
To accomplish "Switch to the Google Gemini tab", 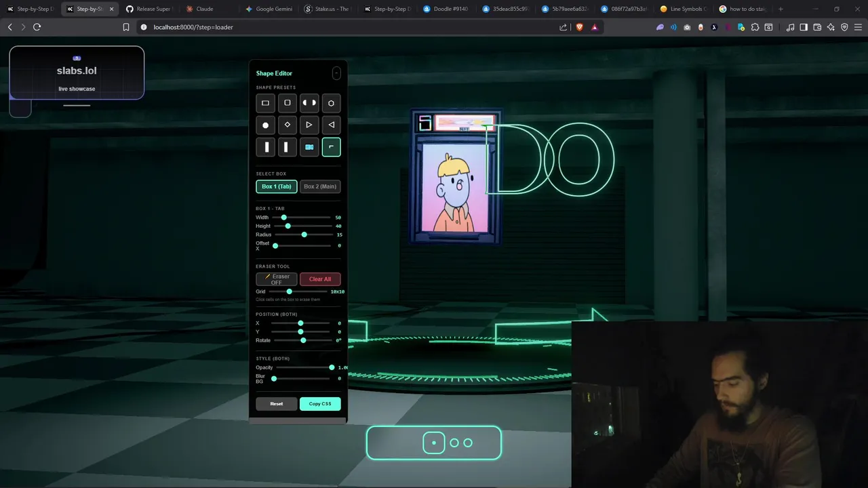I will [269, 9].
